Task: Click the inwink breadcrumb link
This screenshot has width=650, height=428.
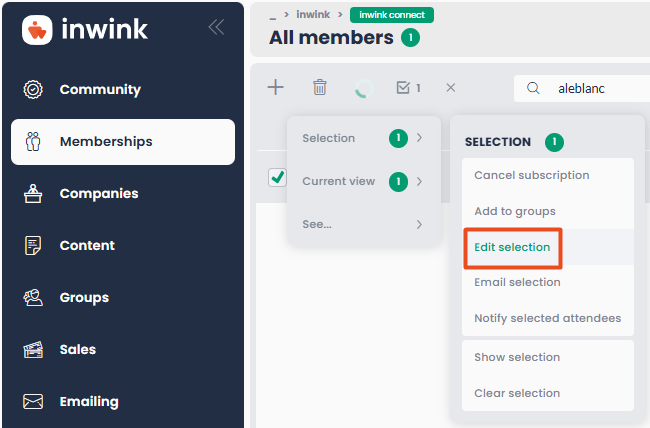Action: point(313,15)
